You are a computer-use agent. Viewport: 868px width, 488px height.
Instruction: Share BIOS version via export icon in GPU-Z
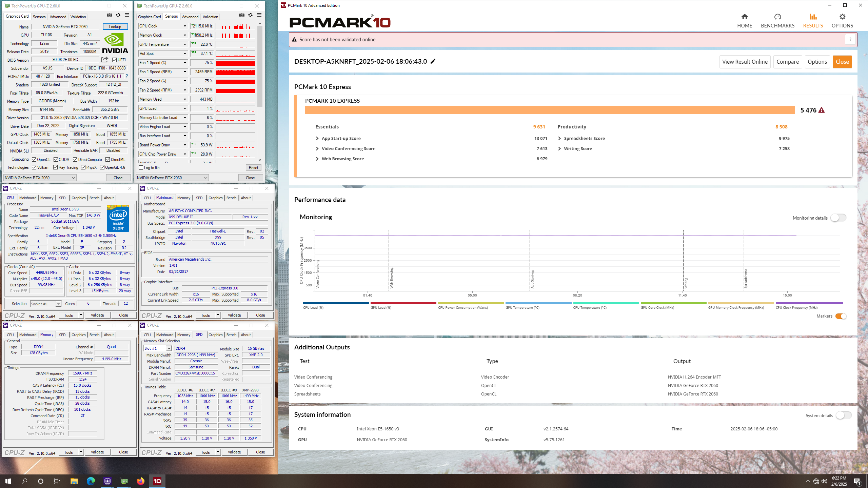104,60
